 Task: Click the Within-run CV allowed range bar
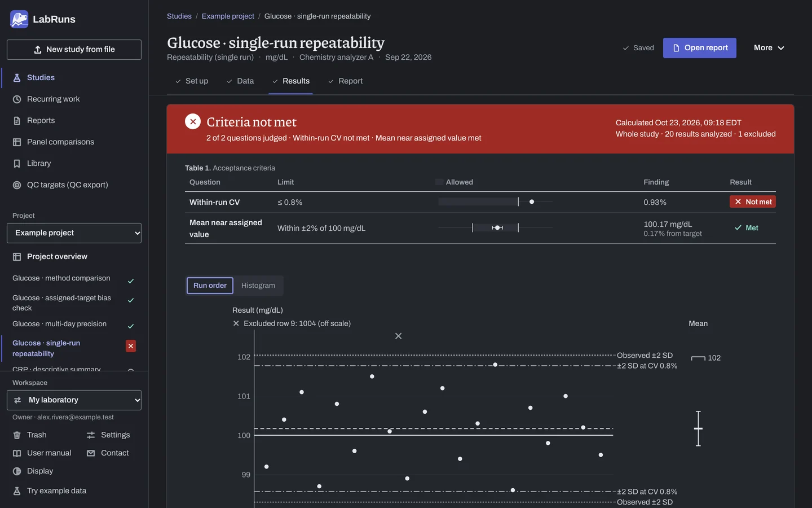[478, 202]
